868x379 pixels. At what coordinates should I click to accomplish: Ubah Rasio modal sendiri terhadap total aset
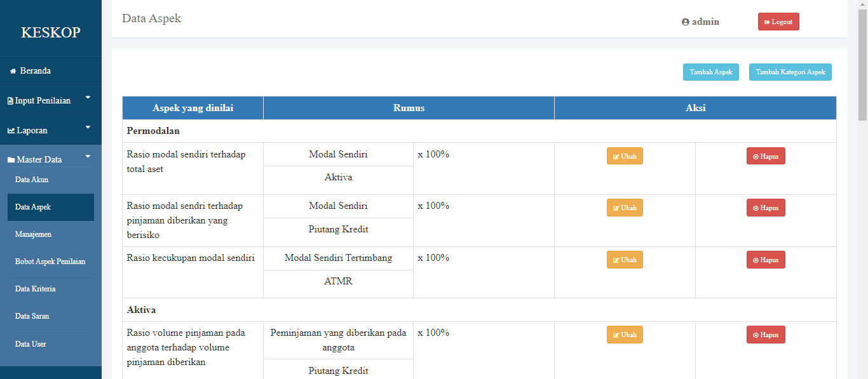click(625, 156)
